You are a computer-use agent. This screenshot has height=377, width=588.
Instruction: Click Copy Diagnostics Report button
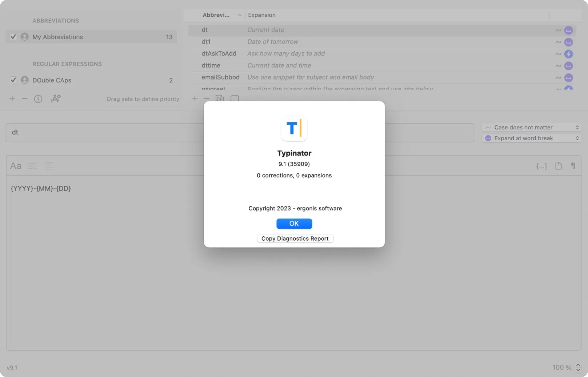coord(295,238)
